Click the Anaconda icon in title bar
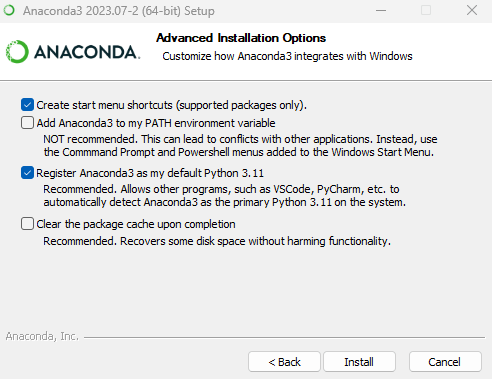This screenshot has height=379, width=492. (9, 10)
